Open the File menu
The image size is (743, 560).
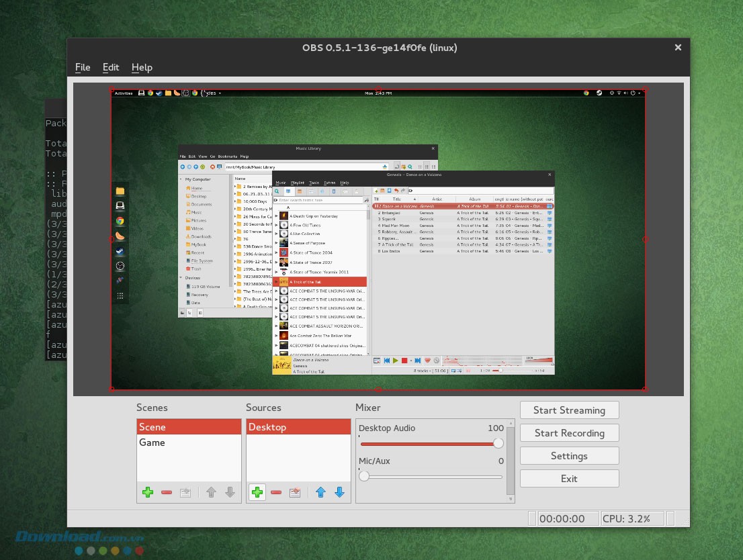pos(83,67)
